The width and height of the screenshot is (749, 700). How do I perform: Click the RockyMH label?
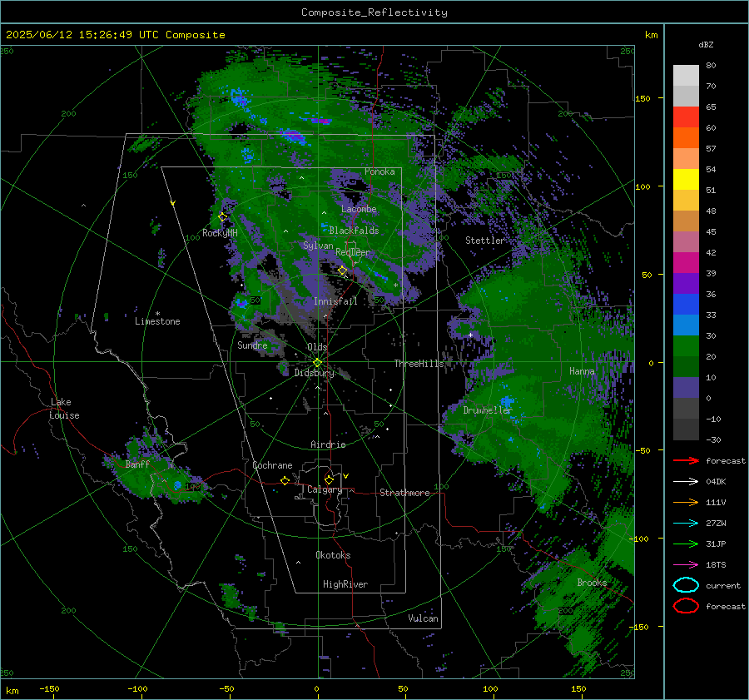pyautogui.click(x=220, y=233)
